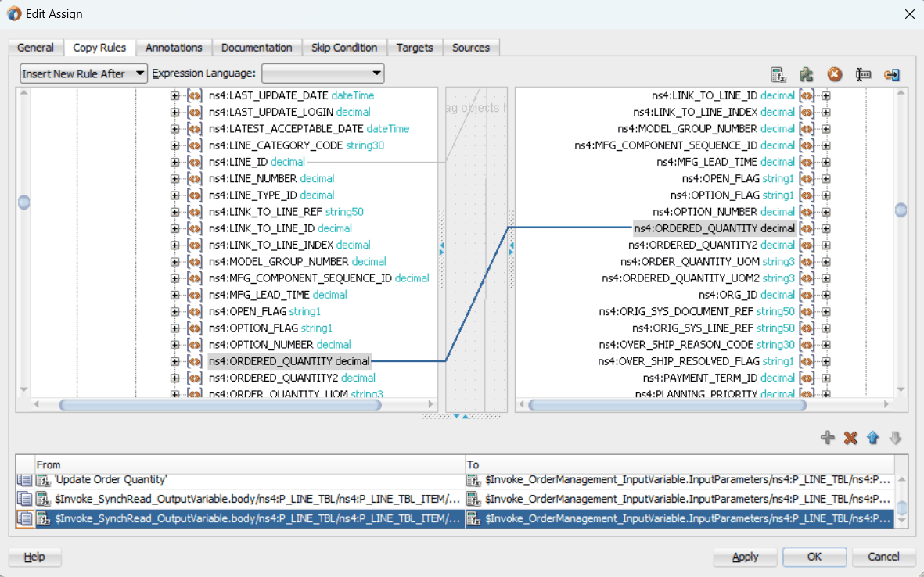Click the Help button
Screen dimensions: 924x577
click(34, 557)
